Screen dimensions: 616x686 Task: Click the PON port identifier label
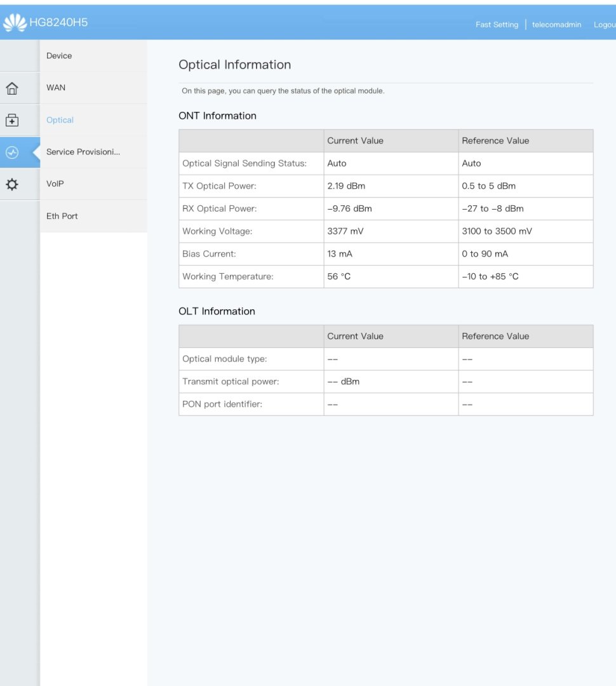point(222,404)
